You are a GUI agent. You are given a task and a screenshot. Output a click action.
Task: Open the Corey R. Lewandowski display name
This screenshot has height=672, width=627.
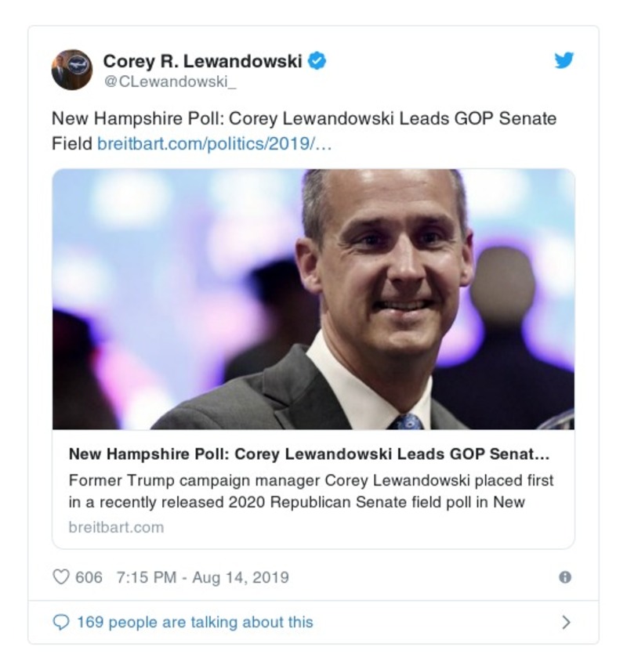point(202,60)
